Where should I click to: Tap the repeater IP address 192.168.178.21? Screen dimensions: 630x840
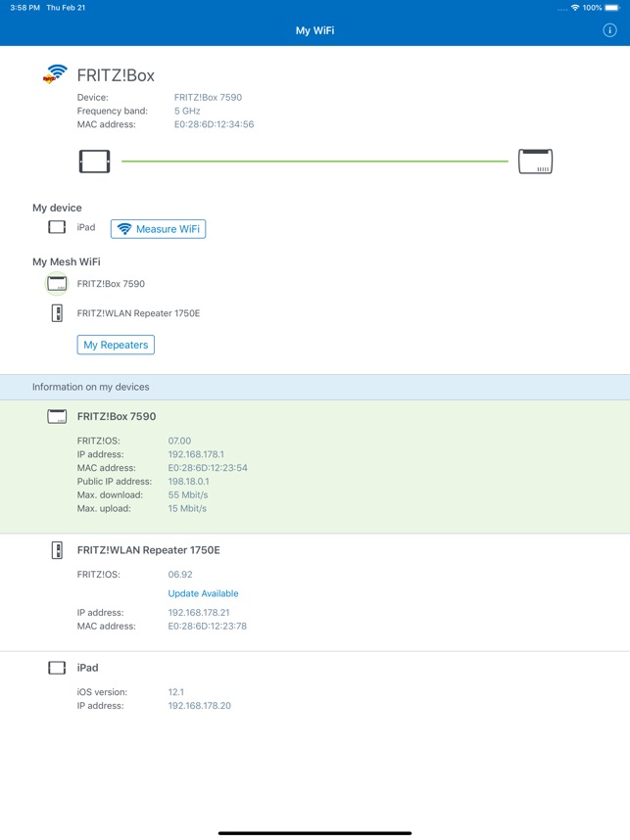[199, 612]
